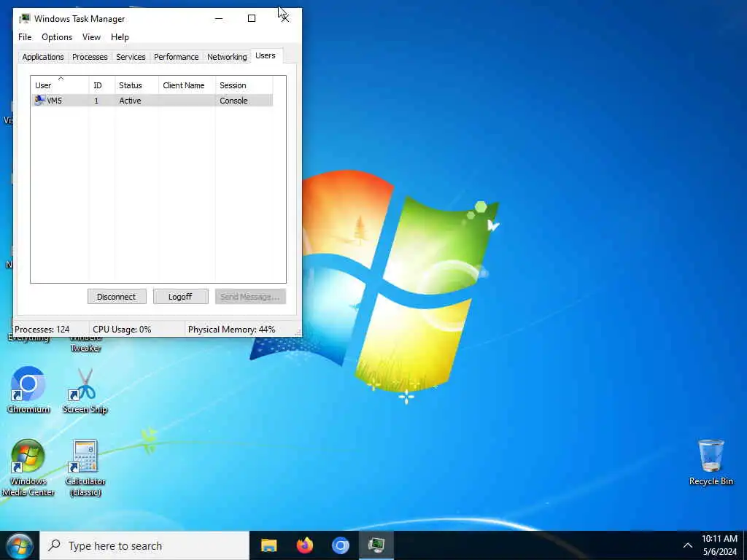
Task: Click in the Type here to search box
Action: [144, 545]
